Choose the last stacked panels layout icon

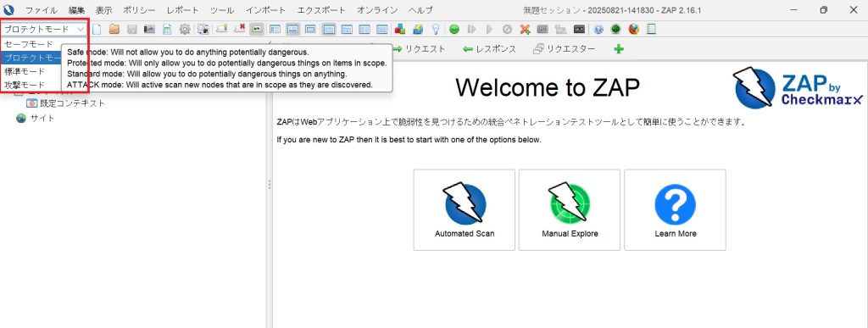click(x=382, y=30)
